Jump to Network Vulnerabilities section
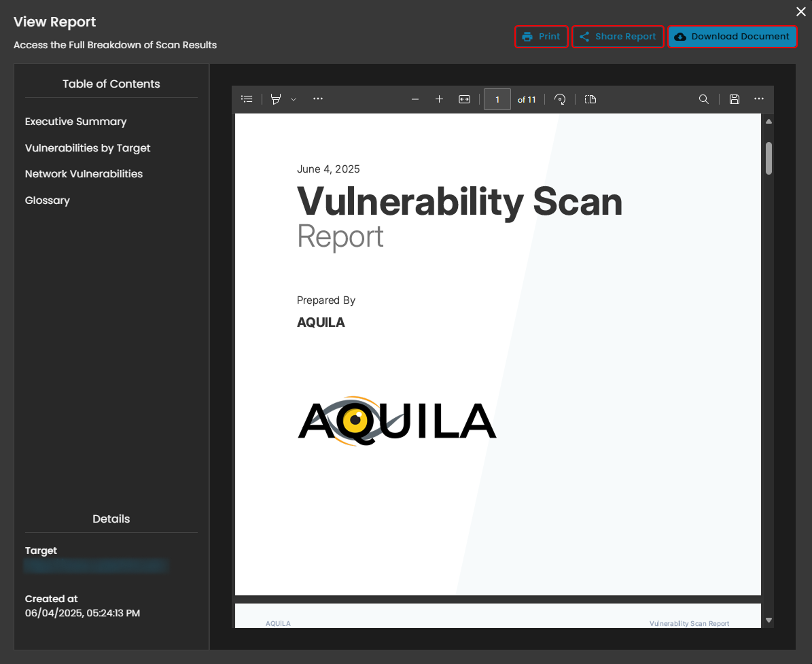812x664 pixels. tap(84, 174)
